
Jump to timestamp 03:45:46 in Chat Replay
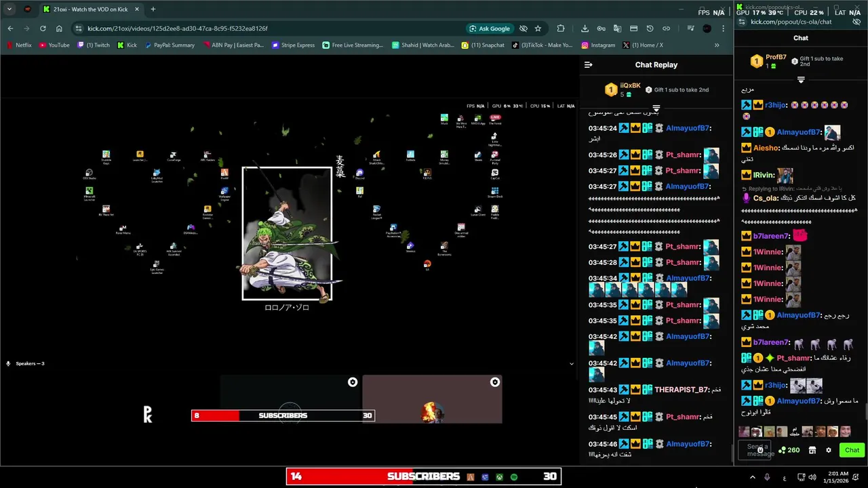(603, 444)
